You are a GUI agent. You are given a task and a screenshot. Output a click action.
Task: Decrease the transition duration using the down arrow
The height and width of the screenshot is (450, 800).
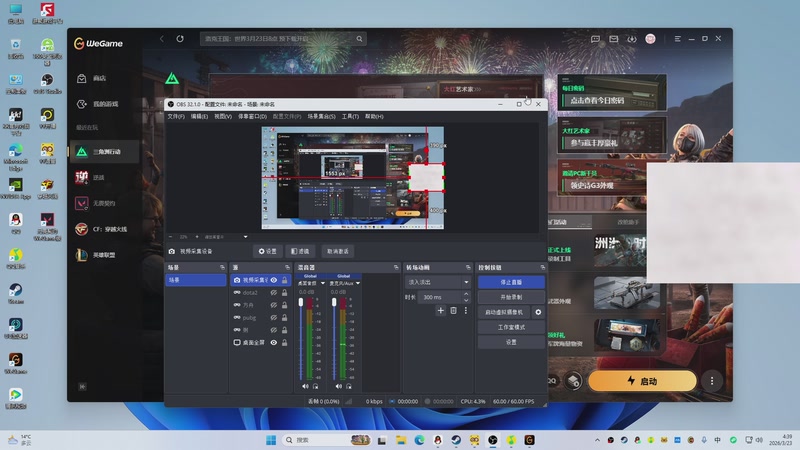point(466,300)
